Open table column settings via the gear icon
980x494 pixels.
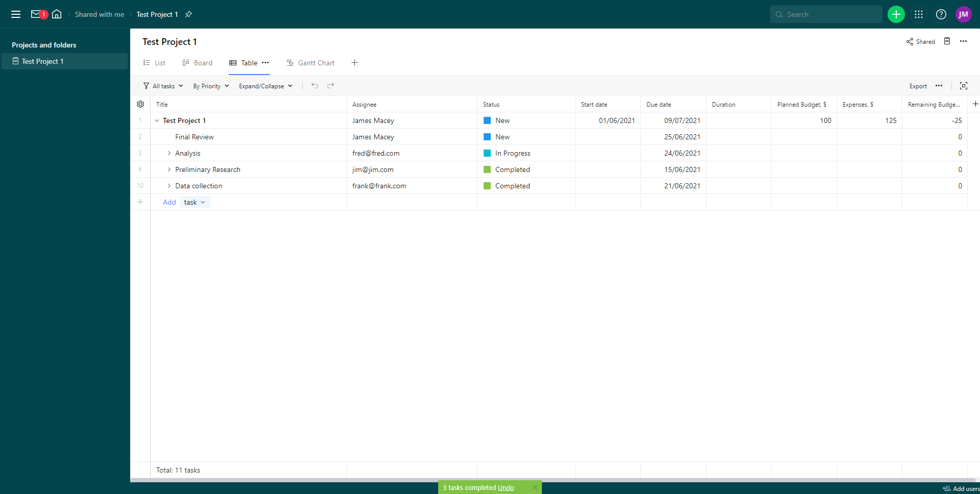(140, 104)
